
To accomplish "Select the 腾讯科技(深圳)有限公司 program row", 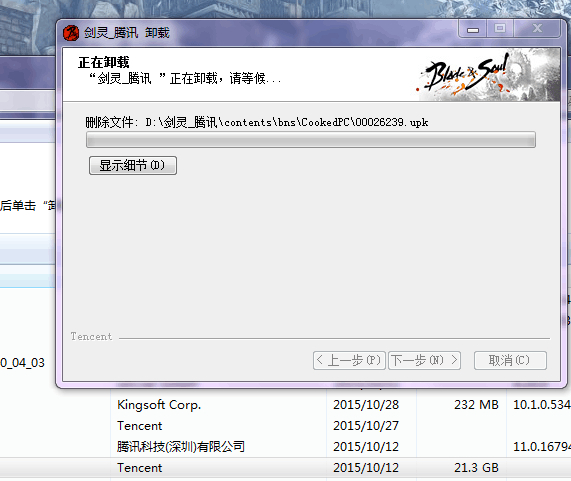I will coord(286,446).
